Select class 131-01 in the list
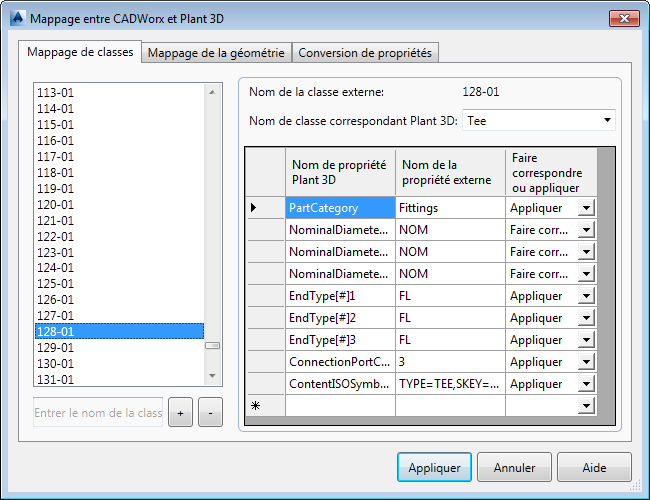This screenshot has width=650, height=500. click(x=119, y=379)
